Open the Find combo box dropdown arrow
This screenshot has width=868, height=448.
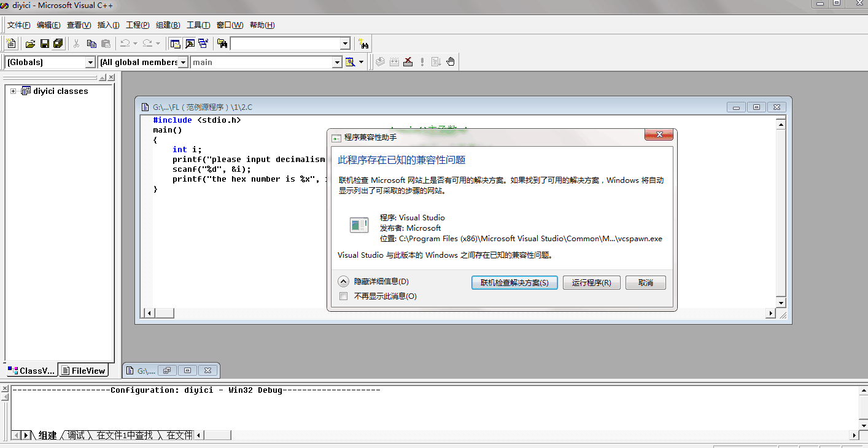click(345, 44)
